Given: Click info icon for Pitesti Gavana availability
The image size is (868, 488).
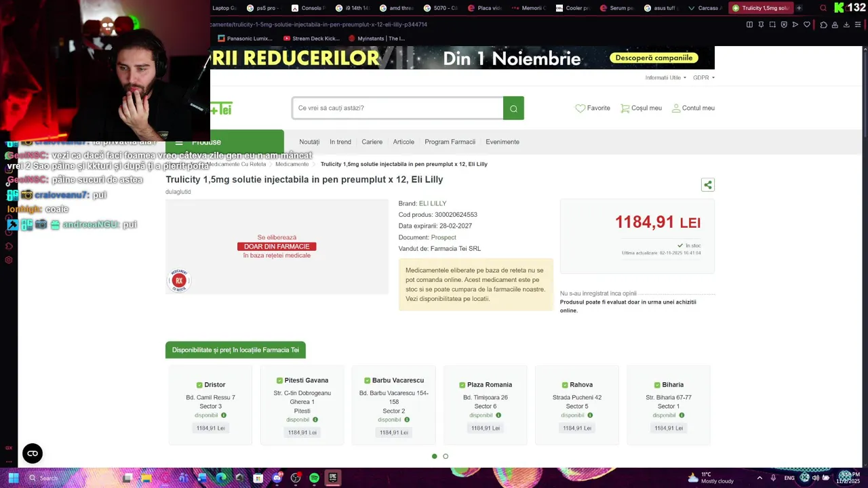Looking at the screenshot, I should click(315, 420).
